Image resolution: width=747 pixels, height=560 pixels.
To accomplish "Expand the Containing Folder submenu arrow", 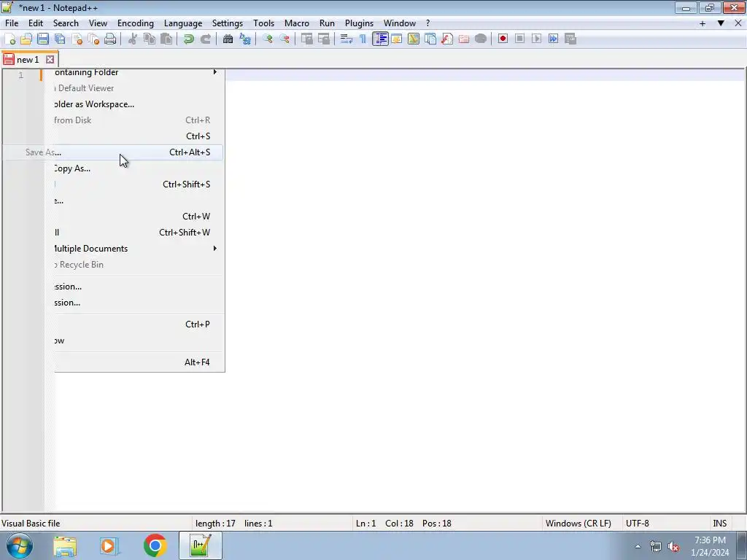I will click(215, 72).
